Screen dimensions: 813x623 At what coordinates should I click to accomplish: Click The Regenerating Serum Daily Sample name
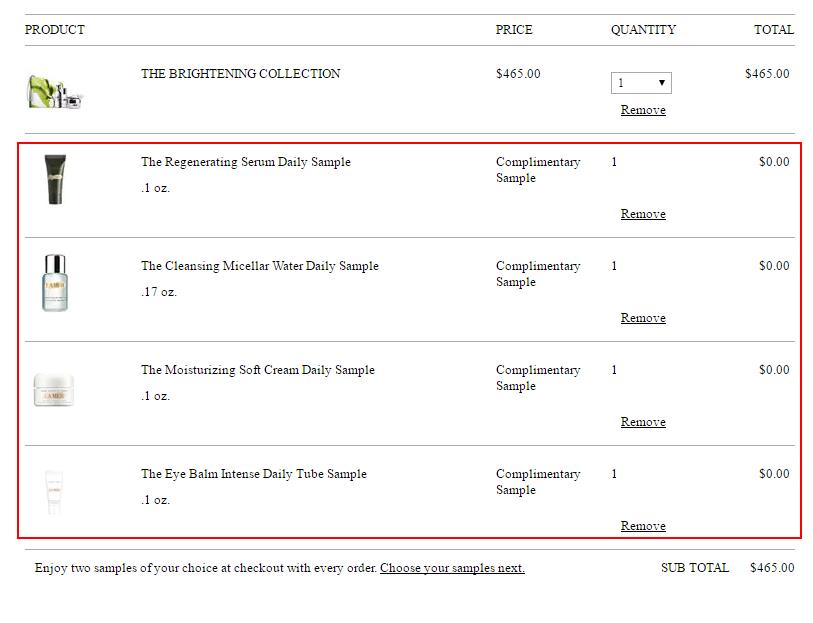[245, 162]
